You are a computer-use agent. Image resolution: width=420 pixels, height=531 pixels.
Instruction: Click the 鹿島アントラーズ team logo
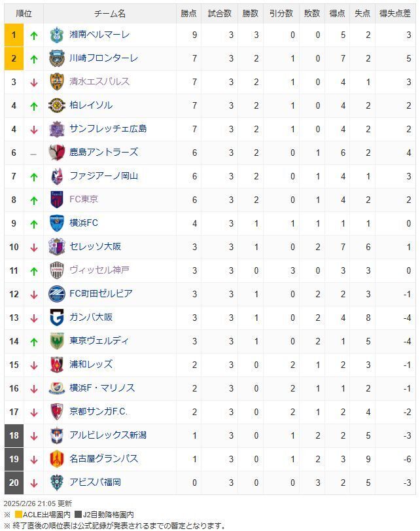click(56, 153)
